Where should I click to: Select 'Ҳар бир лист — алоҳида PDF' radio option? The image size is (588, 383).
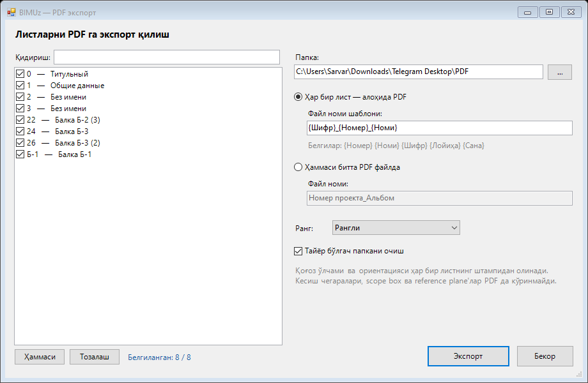pyautogui.click(x=298, y=97)
